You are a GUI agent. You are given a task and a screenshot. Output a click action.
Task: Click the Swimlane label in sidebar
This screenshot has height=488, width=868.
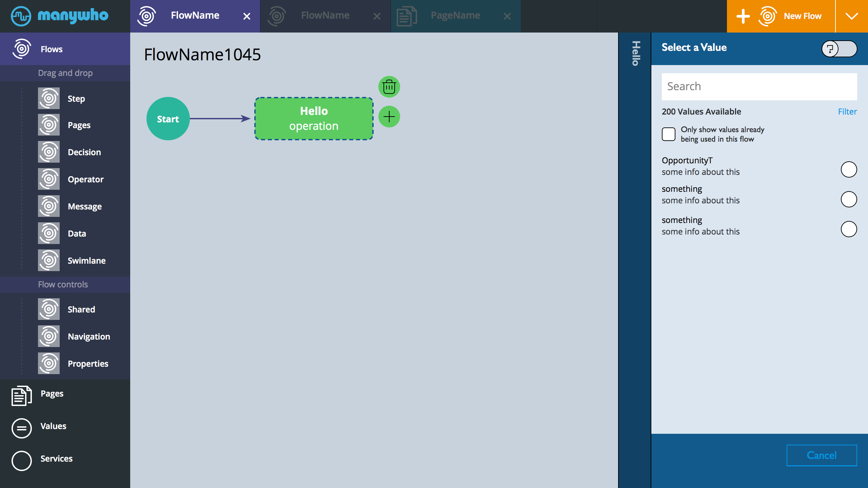coord(86,261)
